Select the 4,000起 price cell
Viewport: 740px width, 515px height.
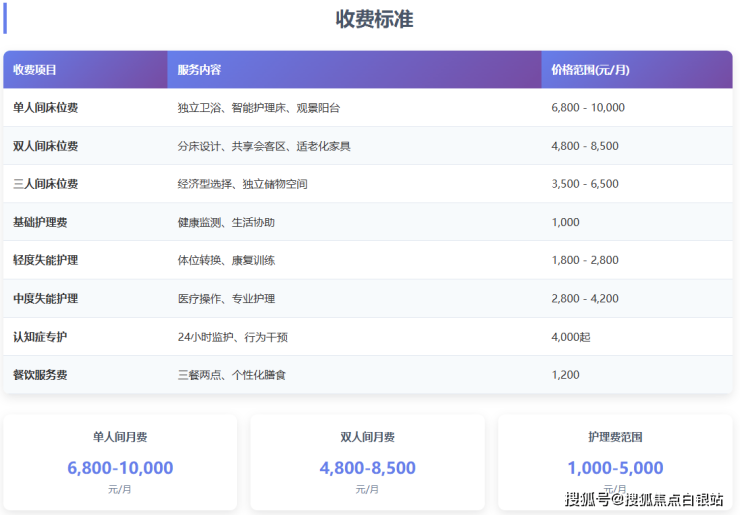(571, 337)
